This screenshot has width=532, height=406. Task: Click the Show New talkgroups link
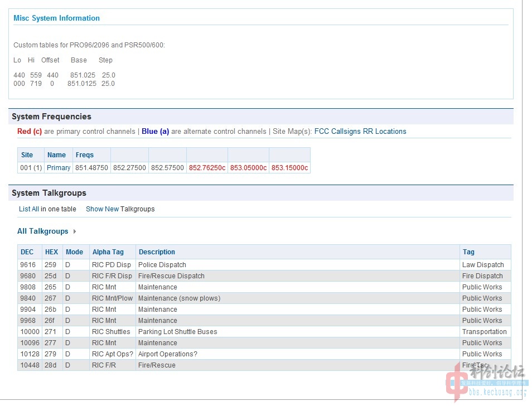102,209
